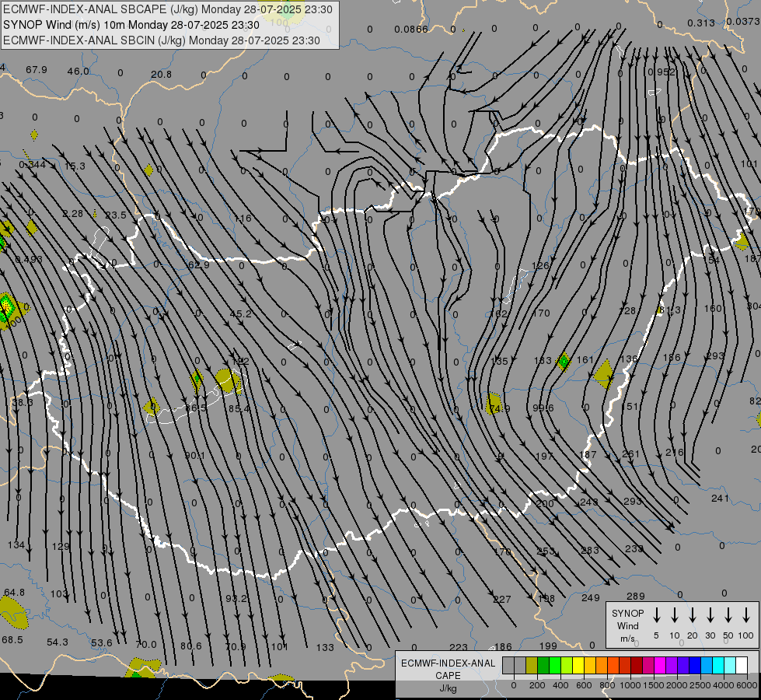Select the SYNOP Wind 10m title line
Screen dimensions: 761x700
point(131,25)
